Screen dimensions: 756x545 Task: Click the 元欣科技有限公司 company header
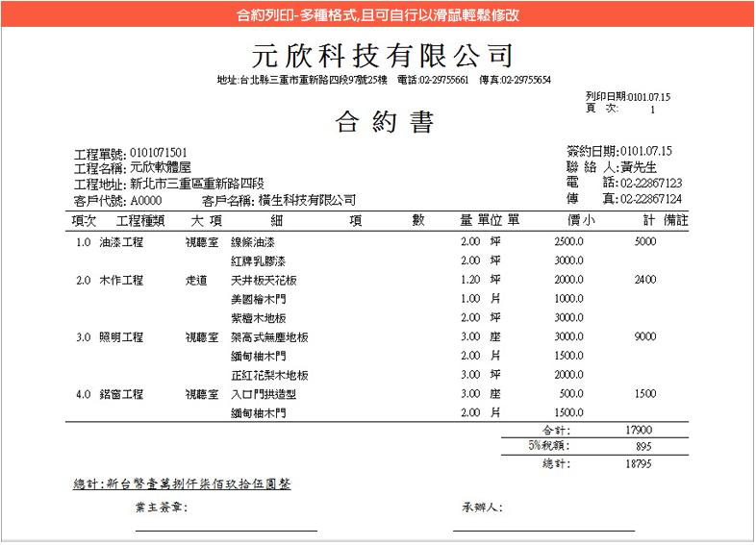click(383, 55)
